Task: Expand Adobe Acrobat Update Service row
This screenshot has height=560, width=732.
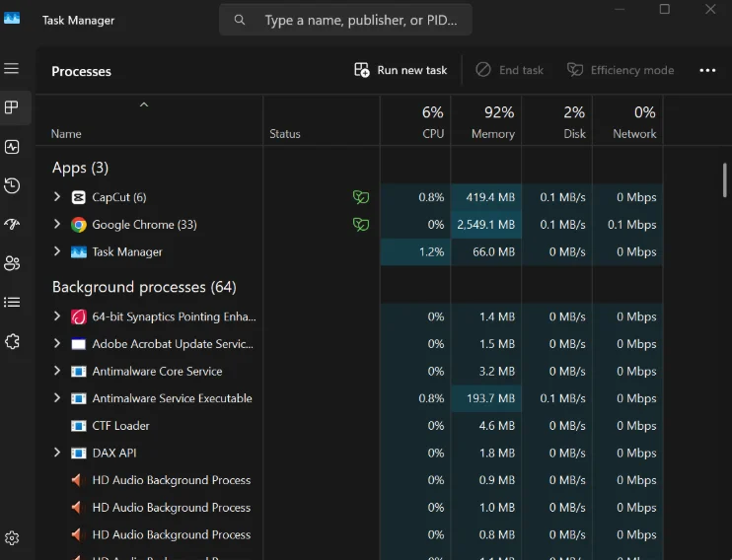Action: [x=57, y=343]
